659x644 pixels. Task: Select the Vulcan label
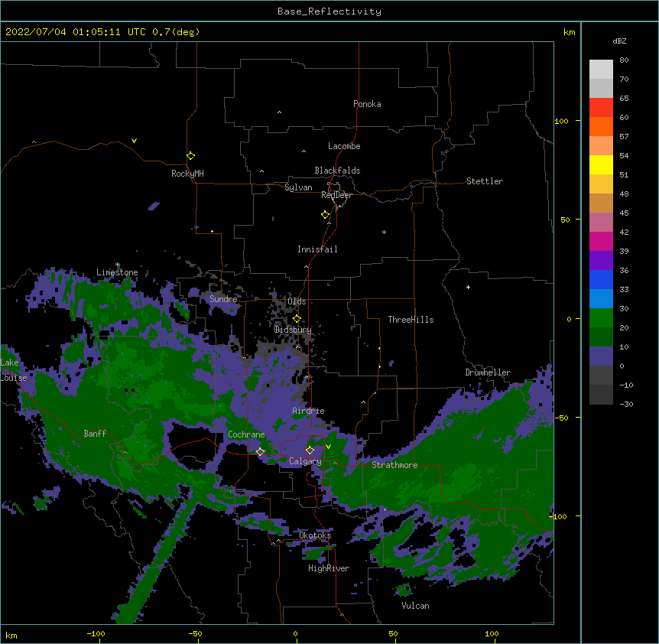[x=415, y=606]
